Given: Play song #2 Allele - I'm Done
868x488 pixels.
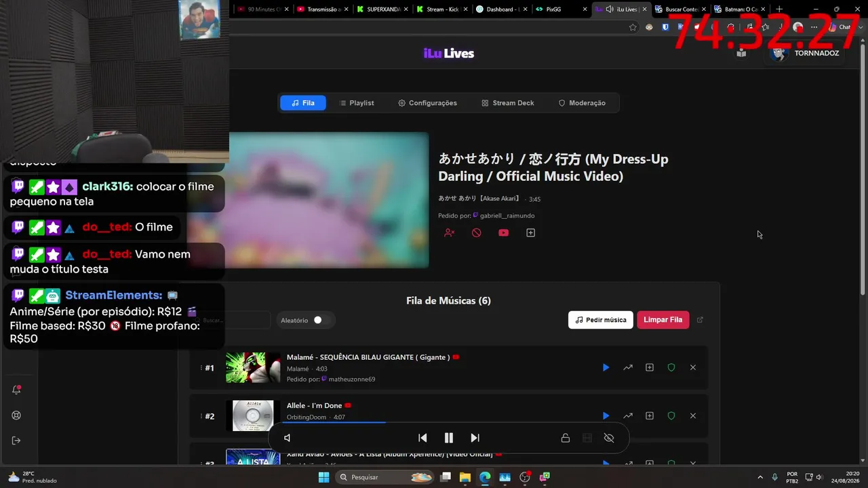Looking at the screenshot, I should tap(606, 415).
